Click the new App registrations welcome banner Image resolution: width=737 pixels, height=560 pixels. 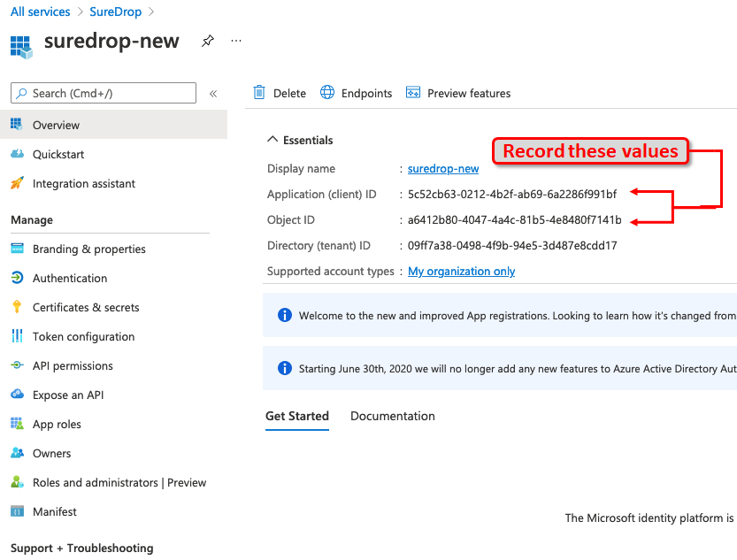[x=500, y=315]
